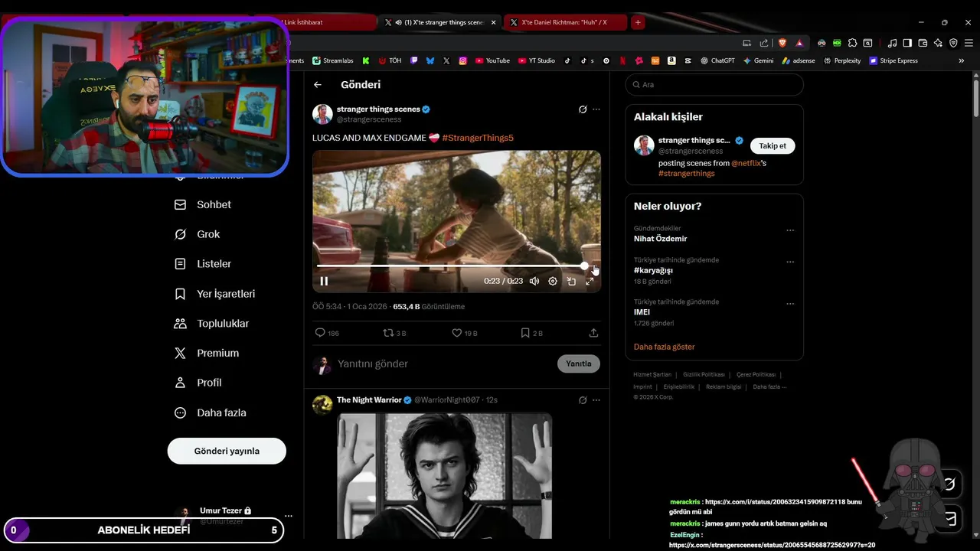Focus the Yanıtını gönder reply field
Image resolution: width=980 pixels, height=551 pixels.
[444, 364]
